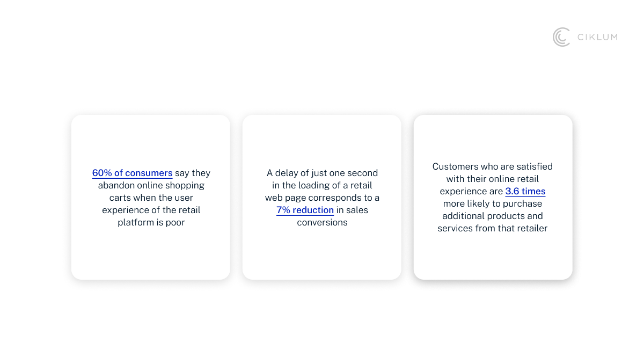The width and height of the screenshot is (644, 357).
Task: Click the "say they" text after the 60% link
Action: click(193, 173)
